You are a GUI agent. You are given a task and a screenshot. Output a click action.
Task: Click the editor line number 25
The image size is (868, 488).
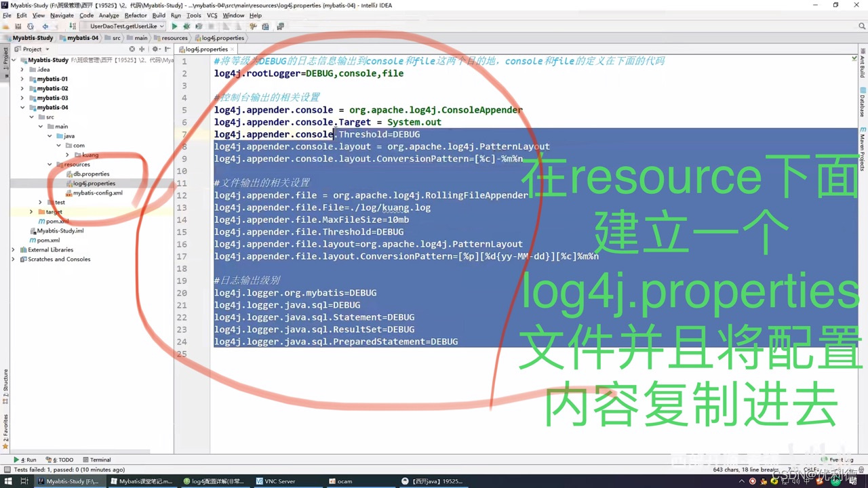(x=182, y=354)
